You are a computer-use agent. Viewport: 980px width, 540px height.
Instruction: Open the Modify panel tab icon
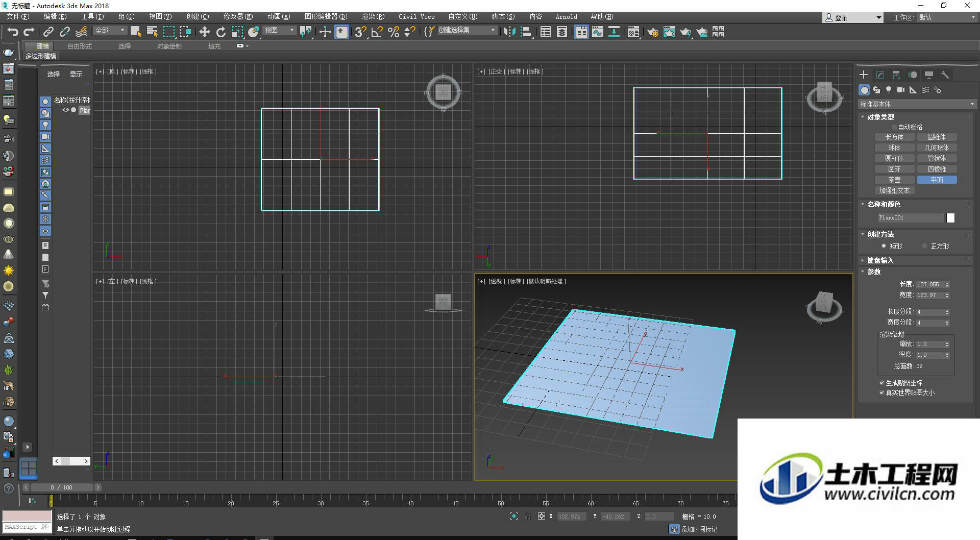[880, 75]
